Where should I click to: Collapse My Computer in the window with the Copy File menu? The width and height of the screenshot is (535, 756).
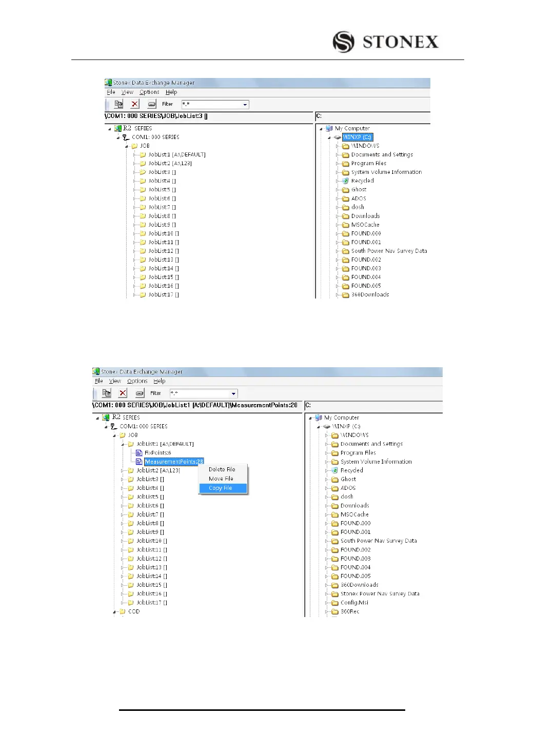coord(310,418)
